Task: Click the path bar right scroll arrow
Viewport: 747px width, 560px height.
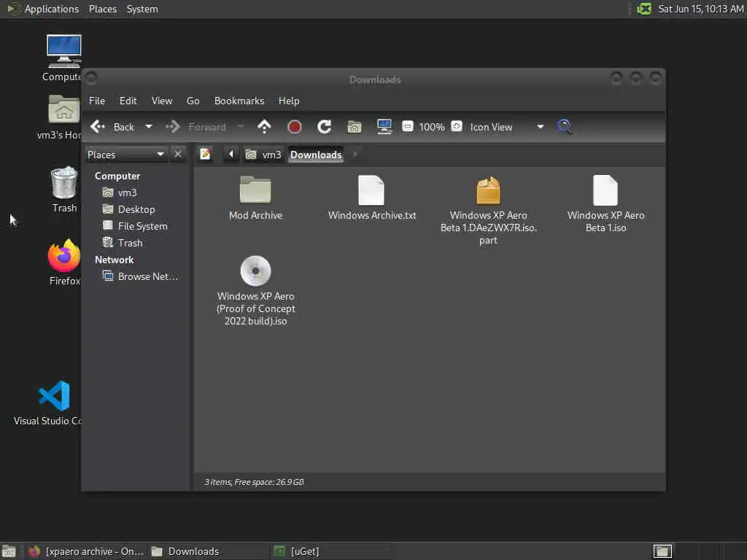Action: click(x=355, y=155)
